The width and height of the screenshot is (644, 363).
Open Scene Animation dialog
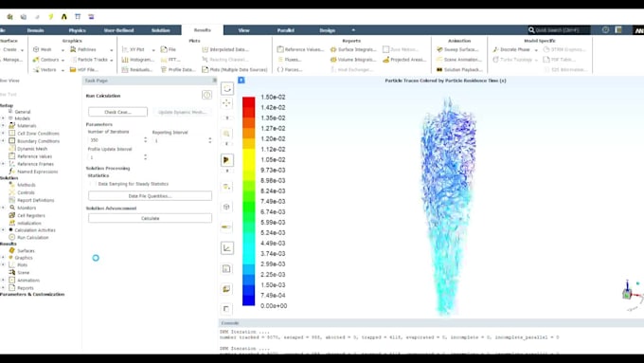click(x=459, y=60)
